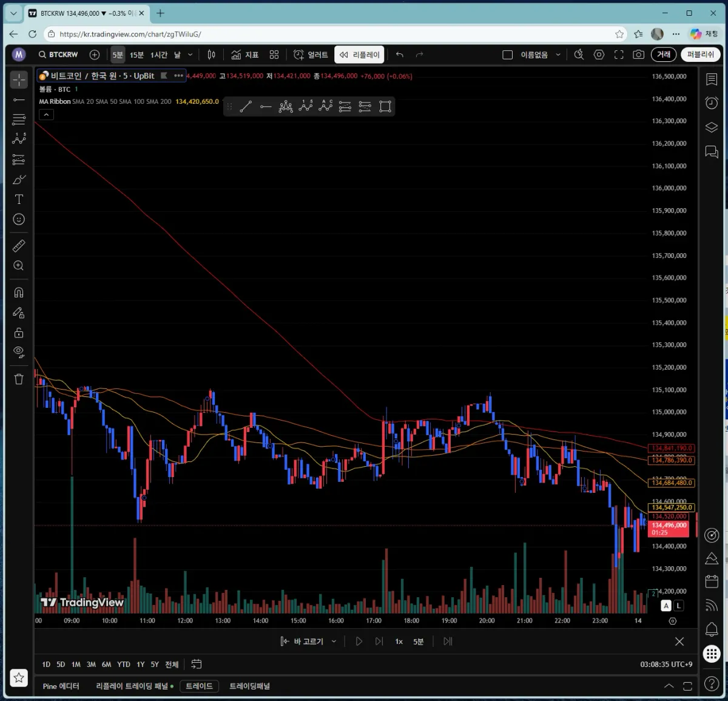Expand the bottom panel chevron

coord(669,686)
